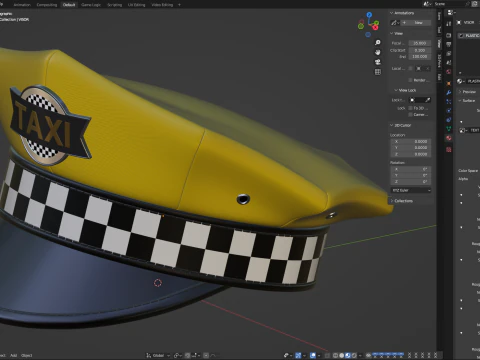Toggle X-ray mode in viewport header

point(327,355)
